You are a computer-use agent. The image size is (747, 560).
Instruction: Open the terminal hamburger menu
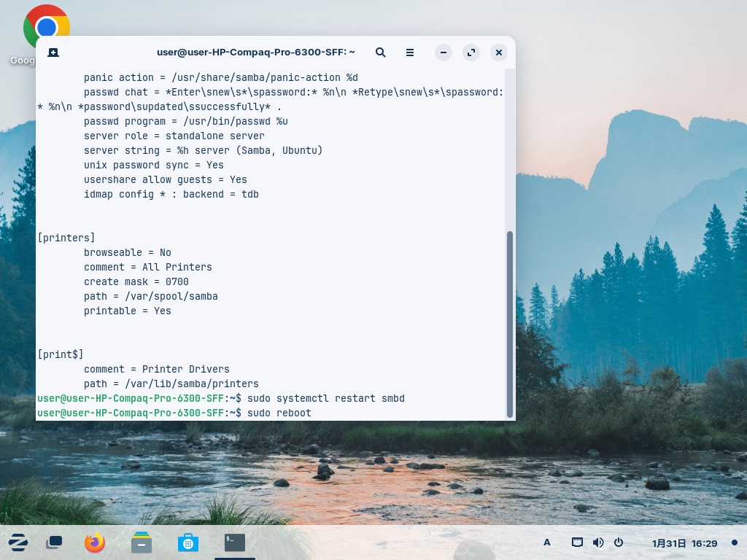click(410, 52)
